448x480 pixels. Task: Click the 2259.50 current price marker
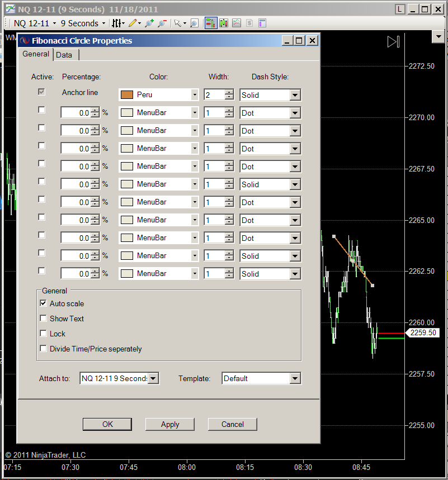coord(423,332)
